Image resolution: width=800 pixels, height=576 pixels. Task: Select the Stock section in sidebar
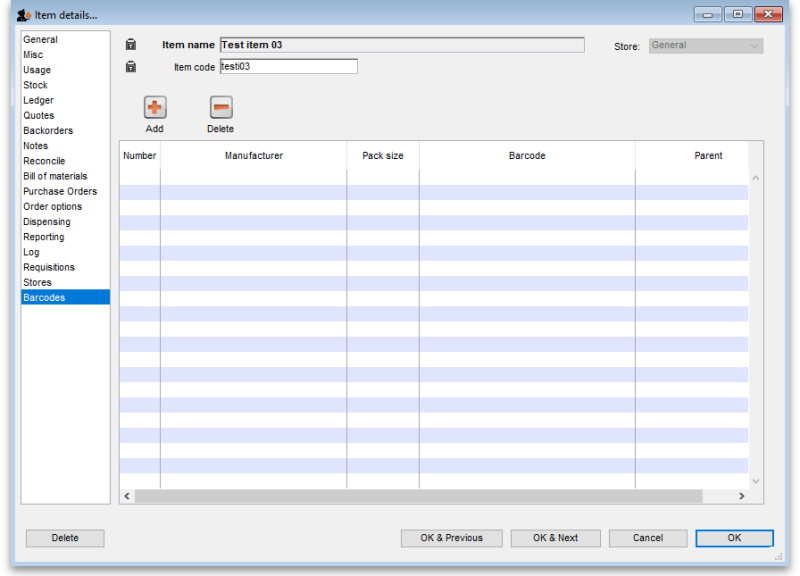pos(35,85)
